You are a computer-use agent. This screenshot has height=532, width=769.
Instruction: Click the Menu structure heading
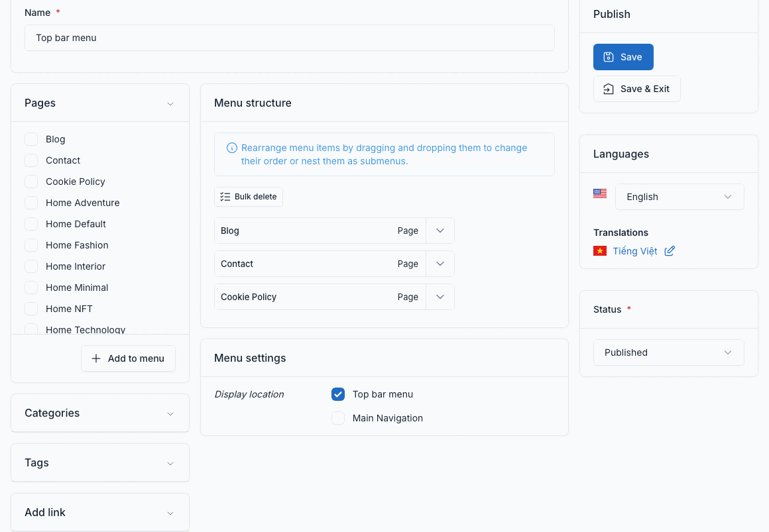point(253,103)
